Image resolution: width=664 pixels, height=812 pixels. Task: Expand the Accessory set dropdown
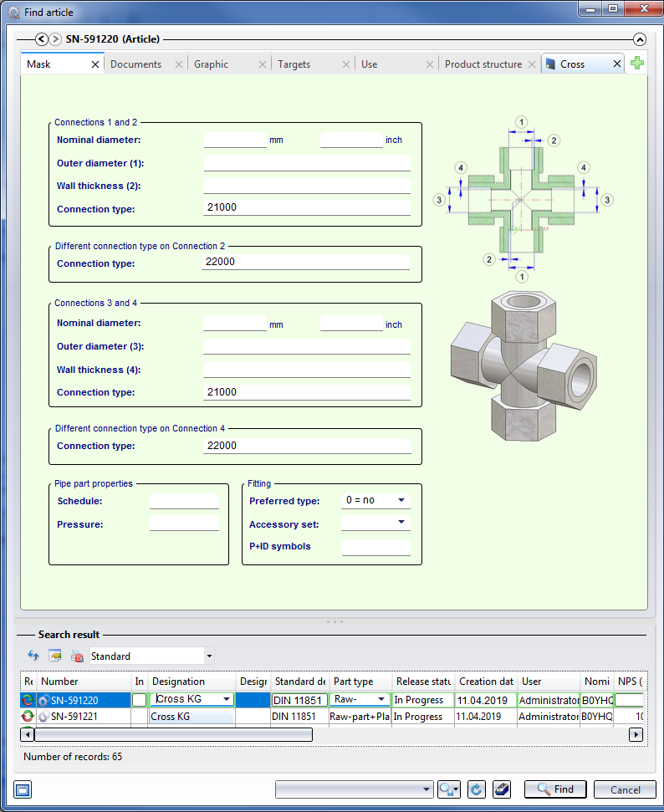tap(402, 523)
